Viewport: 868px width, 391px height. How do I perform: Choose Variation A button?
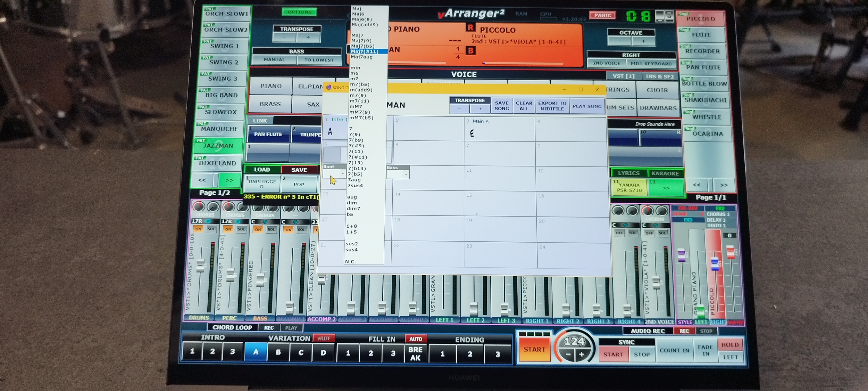coord(256,352)
